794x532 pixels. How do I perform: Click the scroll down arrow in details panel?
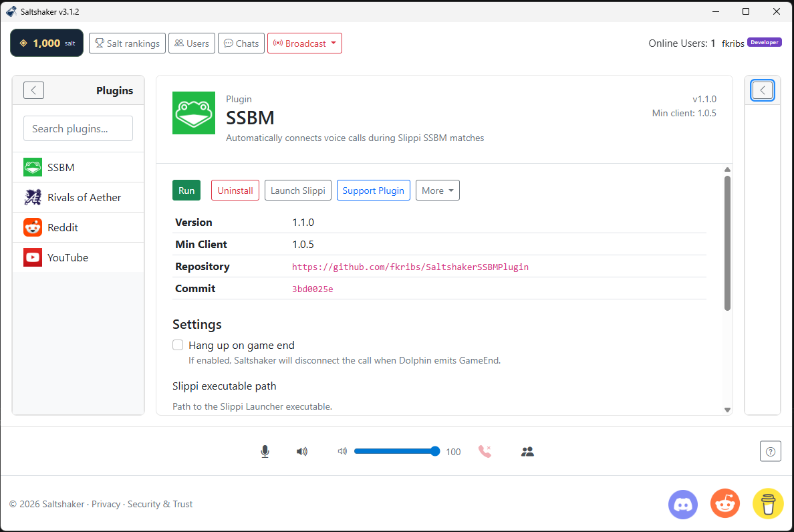coord(727,410)
